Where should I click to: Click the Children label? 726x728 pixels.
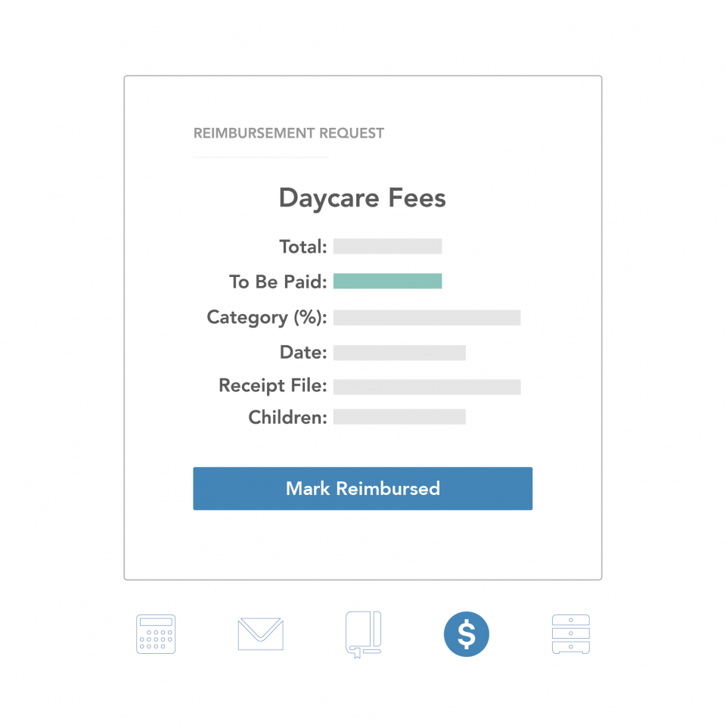click(x=287, y=417)
